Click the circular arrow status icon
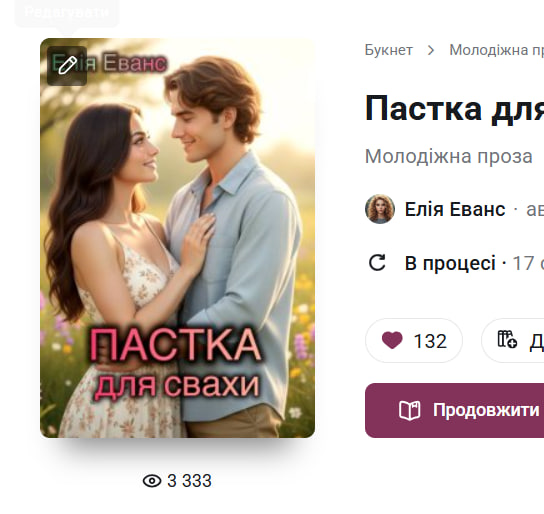Screen dimensions: 544x514 click(x=377, y=263)
